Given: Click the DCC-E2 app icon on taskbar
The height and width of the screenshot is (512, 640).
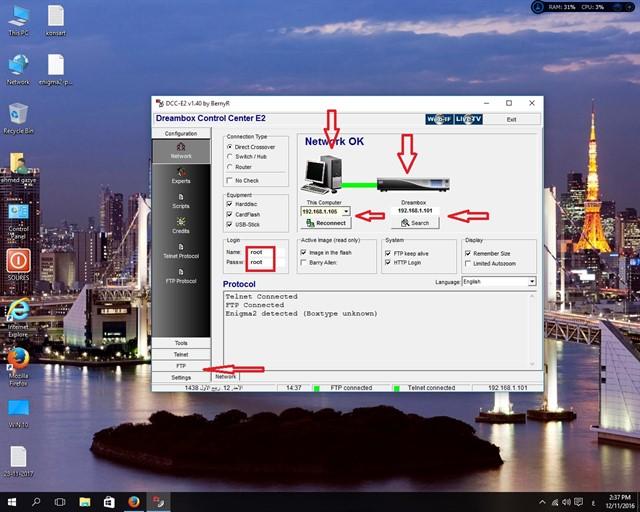Looking at the screenshot, I should coord(158,502).
